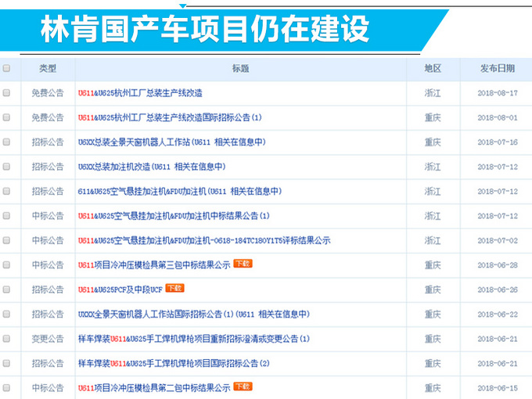This screenshot has width=532, height=399.
Task: Open link U611项目冷冲压模检具第三包中标结果公示
Action: [154, 265]
